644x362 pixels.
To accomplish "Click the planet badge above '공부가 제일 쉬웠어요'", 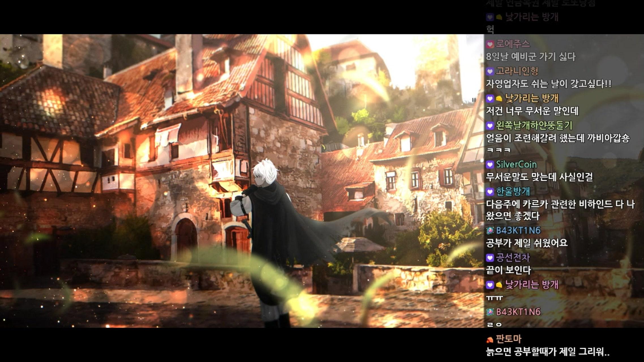I will coord(490,231).
